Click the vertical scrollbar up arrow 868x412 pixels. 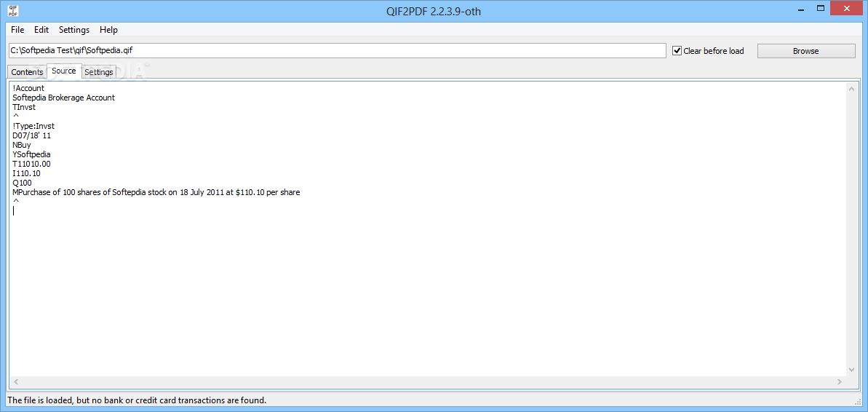(852, 88)
